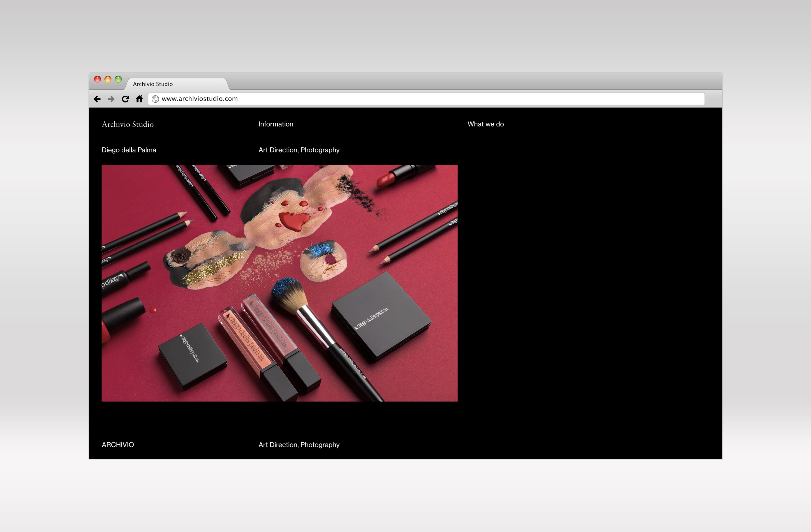Screen dimensions: 811x532
Task: Minimize the window with the yellow button
Action: point(108,79)
